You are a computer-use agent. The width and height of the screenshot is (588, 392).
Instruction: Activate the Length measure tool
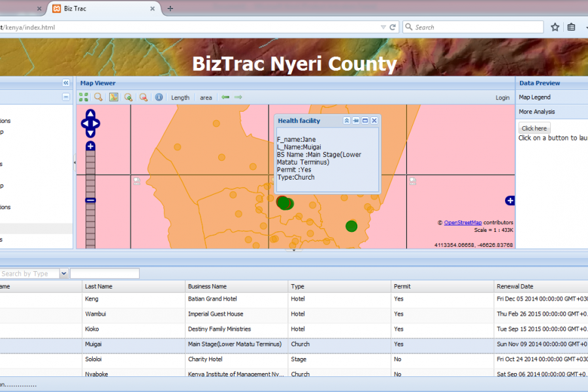click(x=180, y=97)
